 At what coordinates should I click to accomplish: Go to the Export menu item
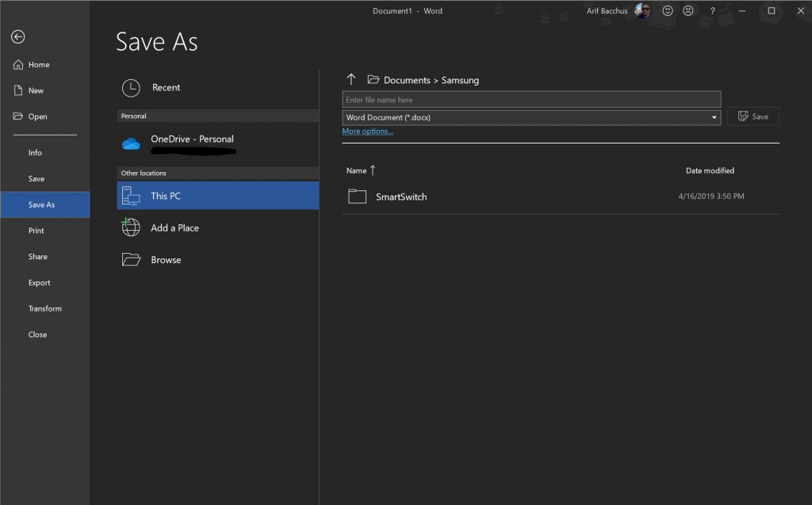tap(39, 283)
